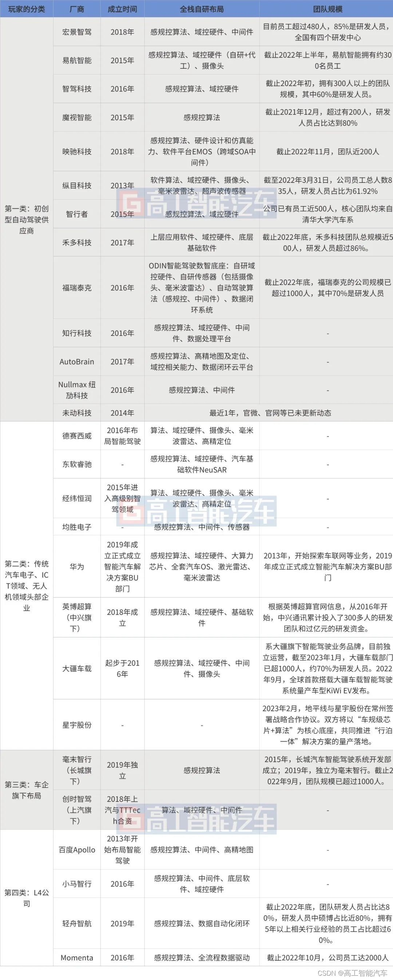The width and height of the screenshot is (393, 980).
Task: Select the 均胜电子 vendor cell
Action: [77, 527]
